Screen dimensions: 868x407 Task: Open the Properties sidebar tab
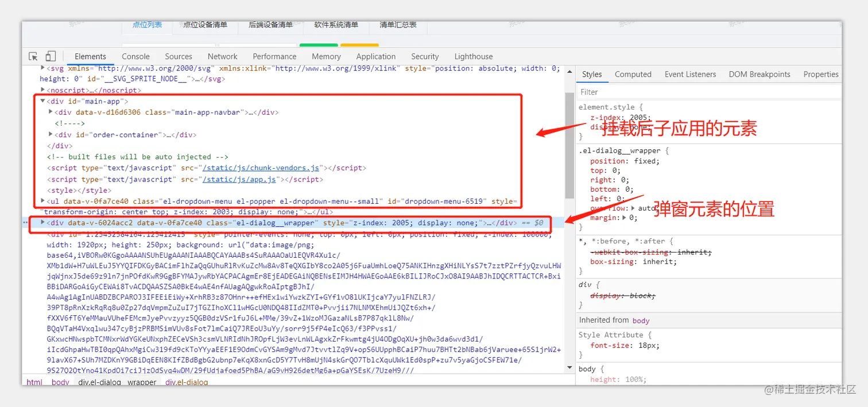[821, 74]
